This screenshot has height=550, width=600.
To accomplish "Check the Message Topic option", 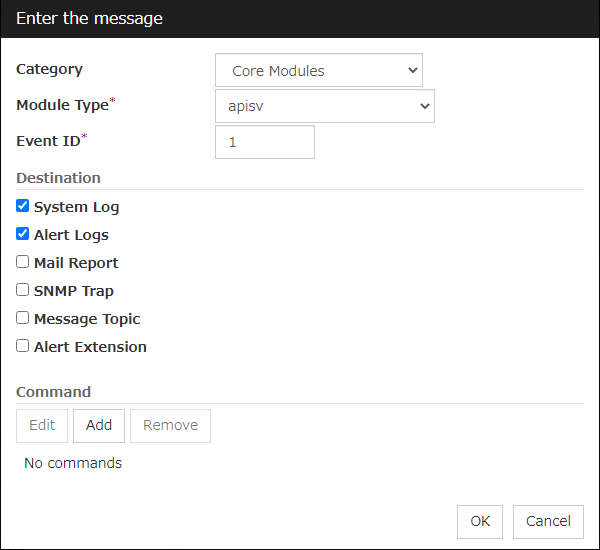I will 23,319.
